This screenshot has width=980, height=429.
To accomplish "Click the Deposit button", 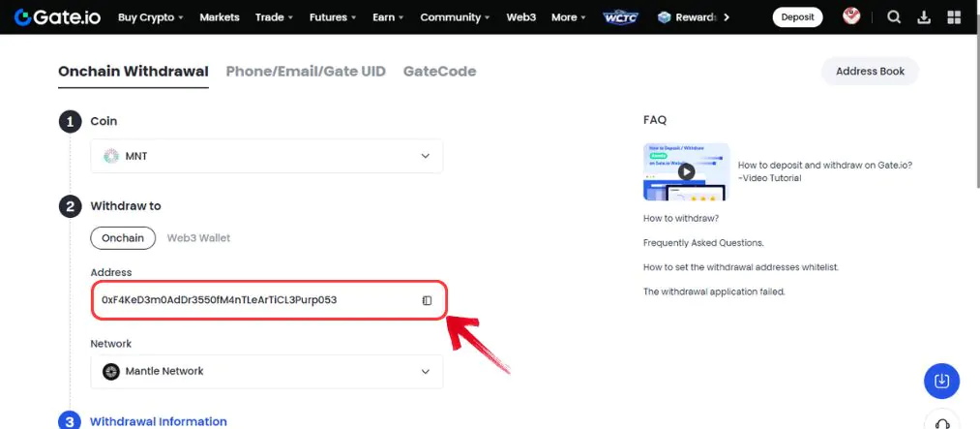I will point(797,17).
